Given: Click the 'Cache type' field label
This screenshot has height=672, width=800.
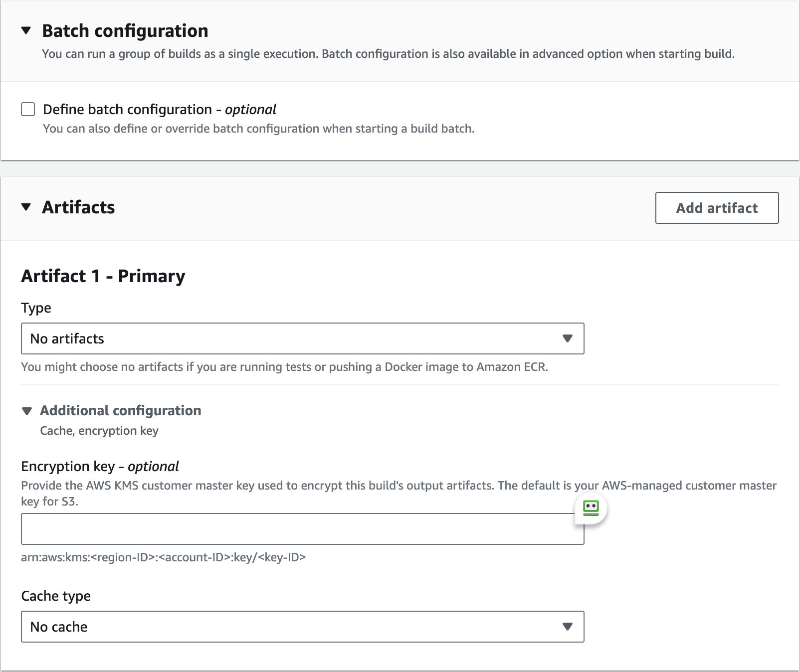Looking at the screenshot, I should [x=56, y=596].
